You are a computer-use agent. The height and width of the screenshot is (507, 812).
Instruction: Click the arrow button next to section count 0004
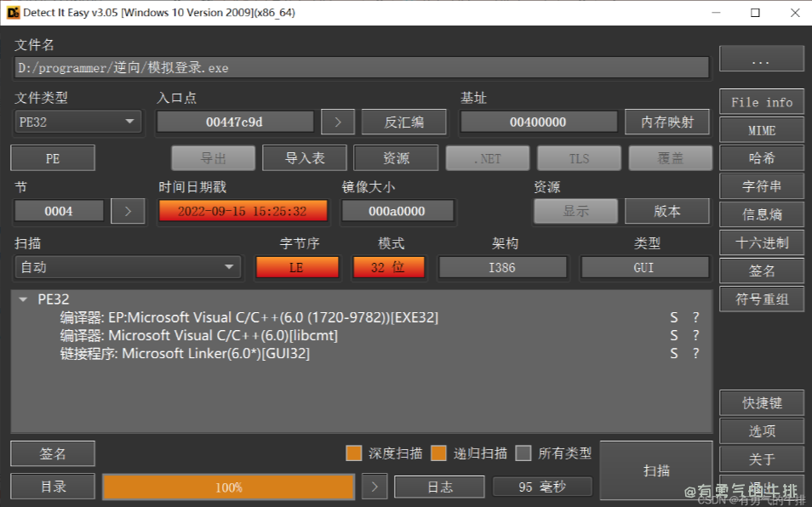click(128, 211)
